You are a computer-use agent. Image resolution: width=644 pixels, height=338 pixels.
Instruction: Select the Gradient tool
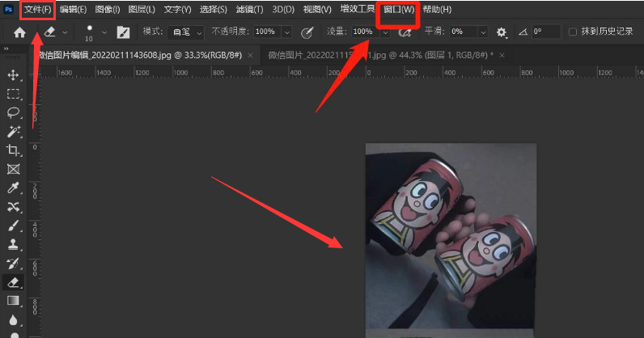13,301
